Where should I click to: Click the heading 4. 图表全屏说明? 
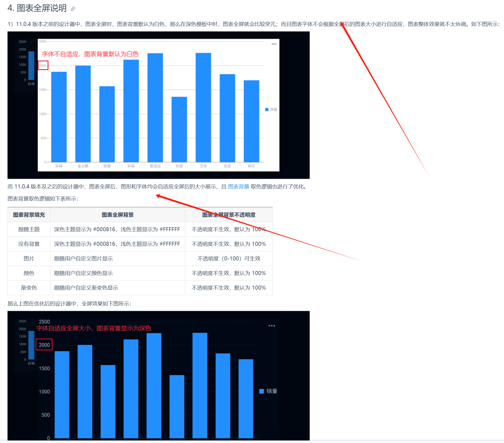click(x=37, y=8)
